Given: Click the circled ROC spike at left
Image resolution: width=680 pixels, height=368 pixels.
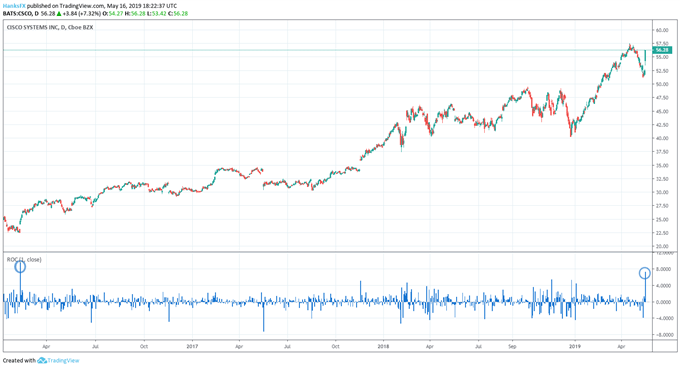Looking at the screenshot, I should coord(20,267).
